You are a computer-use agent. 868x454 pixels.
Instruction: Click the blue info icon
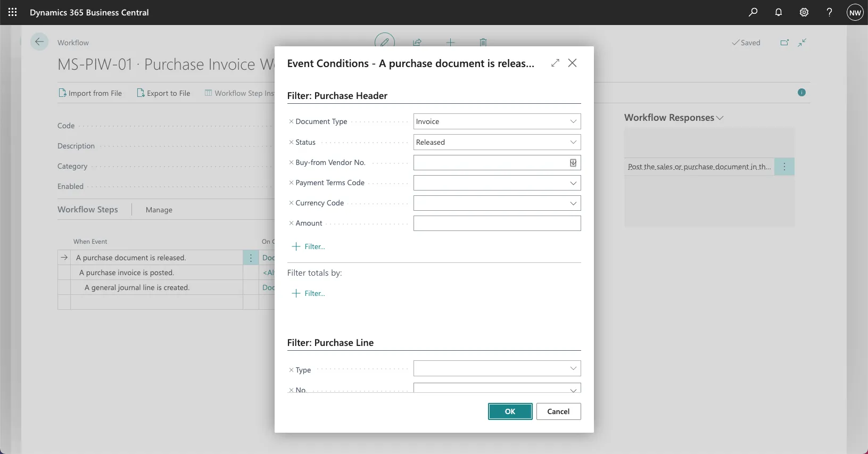(802, 93)
